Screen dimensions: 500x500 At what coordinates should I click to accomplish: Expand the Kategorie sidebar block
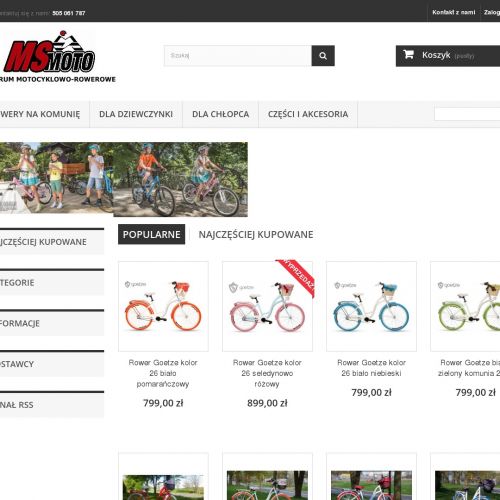coord(52,282)
